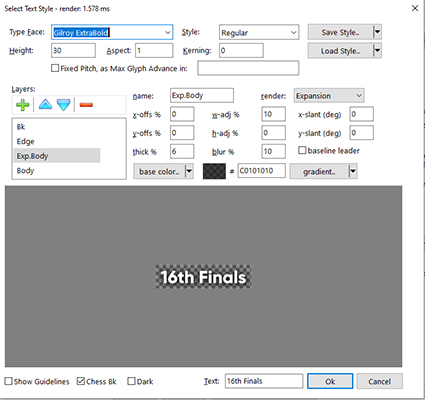Focus thick % input field
The height and width of the screenshot is (400, 425).
click(x=182, y=151)
